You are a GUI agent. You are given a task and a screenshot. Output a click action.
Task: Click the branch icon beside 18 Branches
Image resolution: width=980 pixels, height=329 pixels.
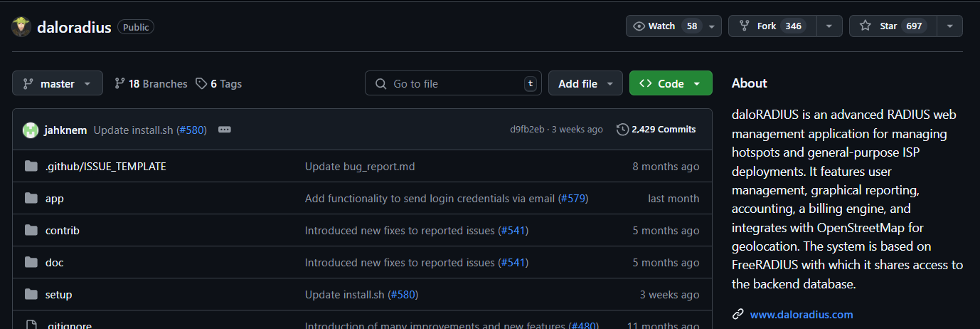(119, 83)
